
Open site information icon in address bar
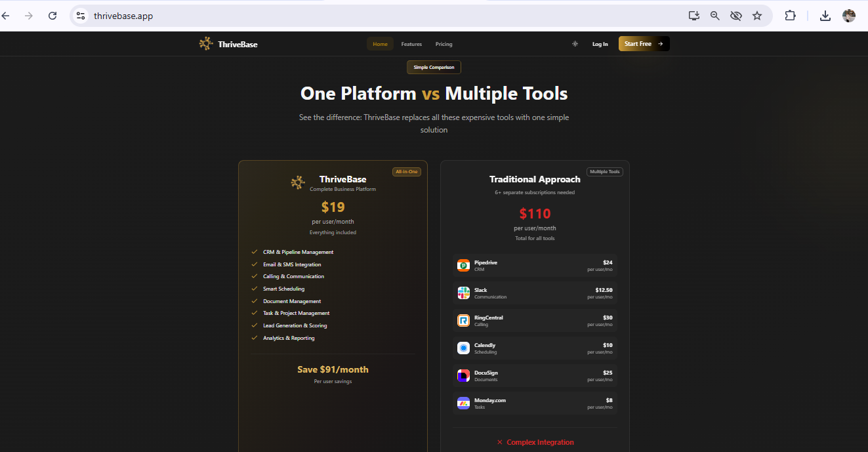[x=81, y=16]
